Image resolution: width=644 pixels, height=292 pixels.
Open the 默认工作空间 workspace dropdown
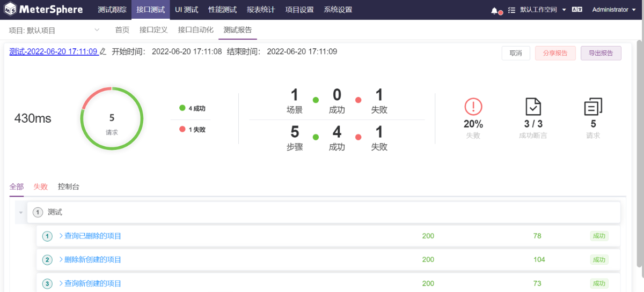(543, 10)
